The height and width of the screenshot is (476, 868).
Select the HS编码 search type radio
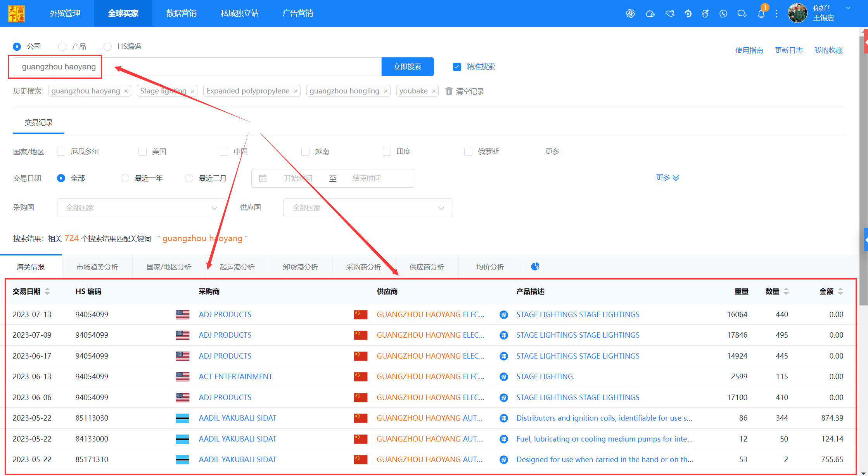tap(107, 47)
